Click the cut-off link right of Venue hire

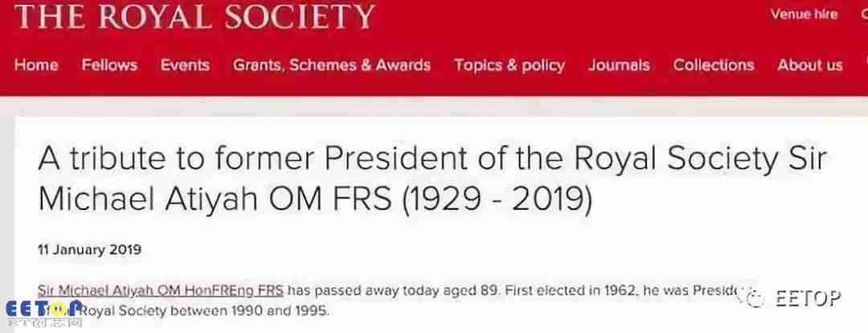tap(865, 15)
